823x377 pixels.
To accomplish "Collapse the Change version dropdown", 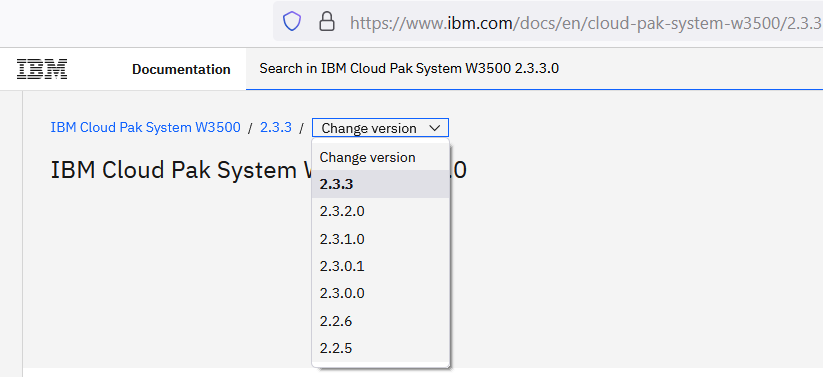I will coord(381,128).
